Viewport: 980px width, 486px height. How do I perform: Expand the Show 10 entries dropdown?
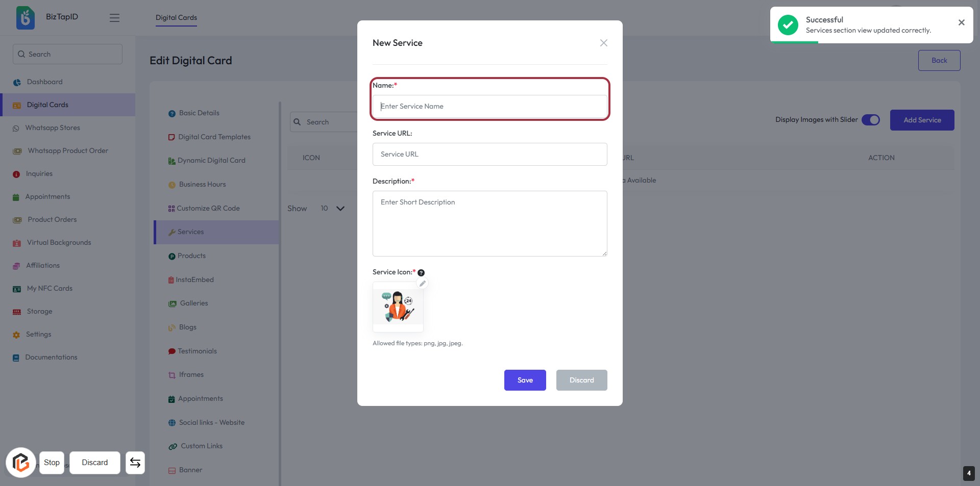(332, 209)
